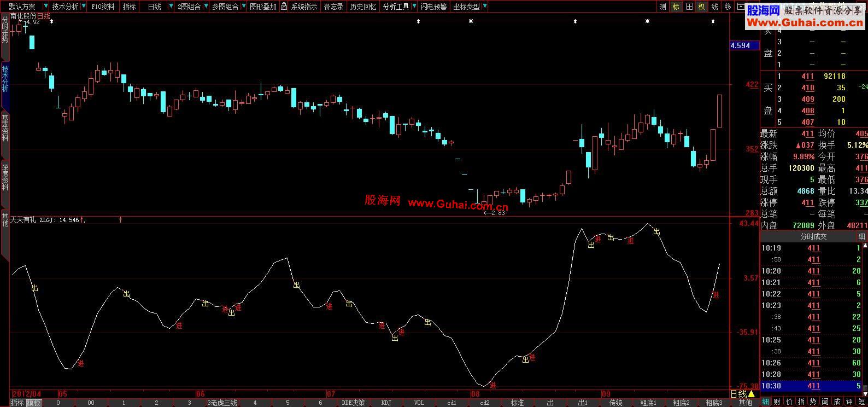The width and height of the screenshot is (868, 407).
Task: Select the DDE决策 template tab
Action: pyautogui.click(x=353, y=403)
